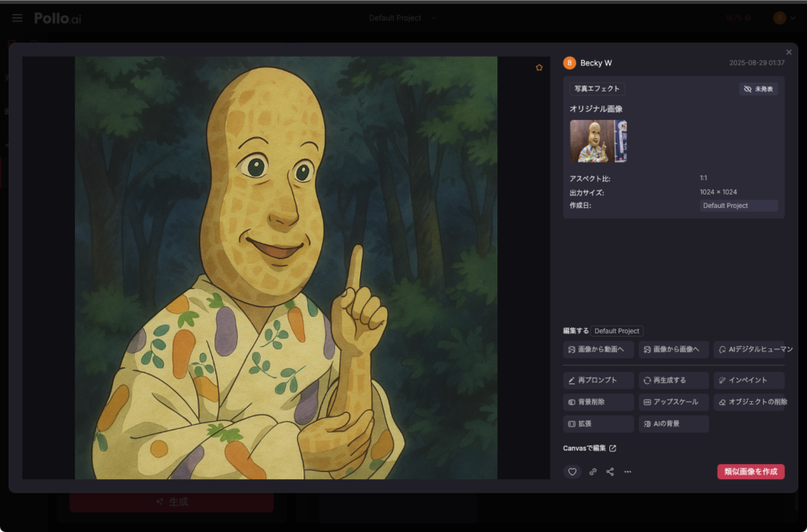Open AIの背景 tool
This screenshot has width=807, height=532.
tap(673, 424)
